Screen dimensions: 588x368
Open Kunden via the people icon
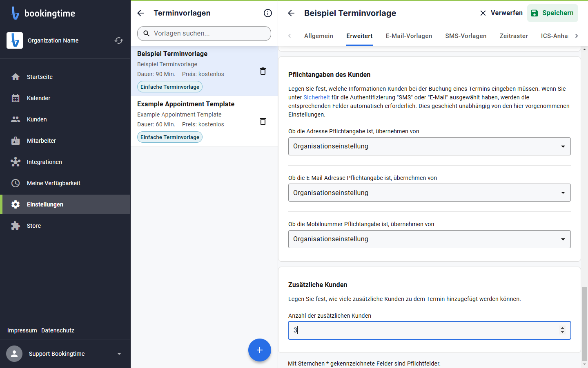16,119
